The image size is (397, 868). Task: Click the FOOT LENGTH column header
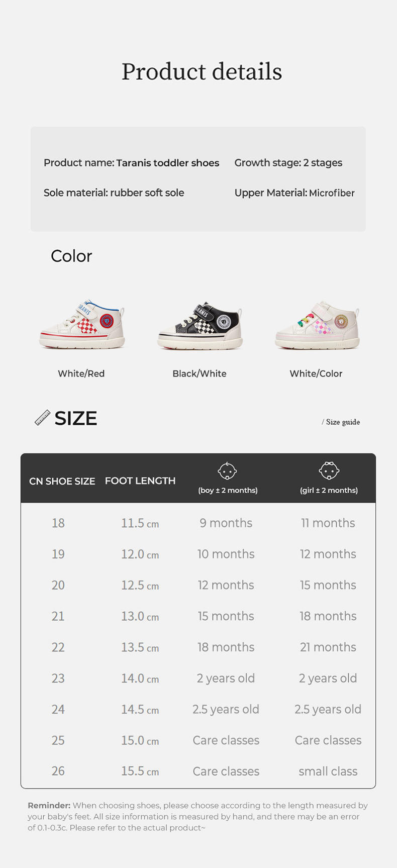click(140, 480)
